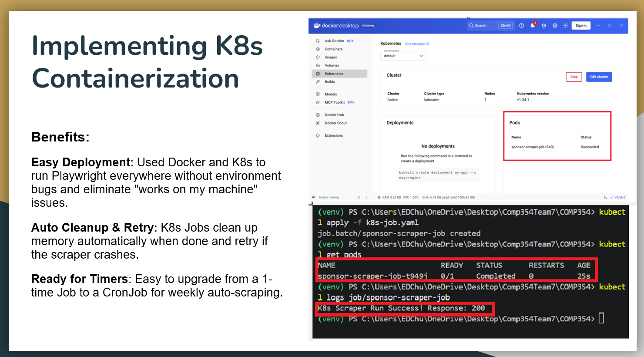Follow the Give feedback link
The width and height of the screenshot is (644, 357).
[415, 44]
